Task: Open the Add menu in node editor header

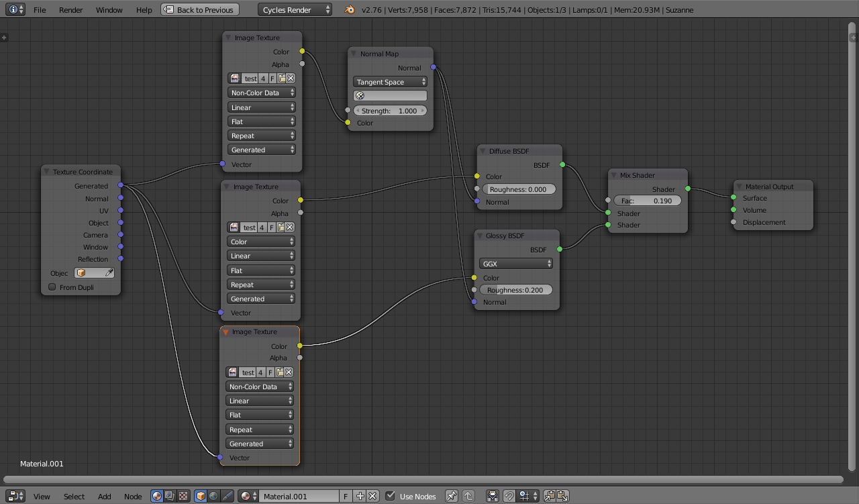Action: (x=105, y=497)
